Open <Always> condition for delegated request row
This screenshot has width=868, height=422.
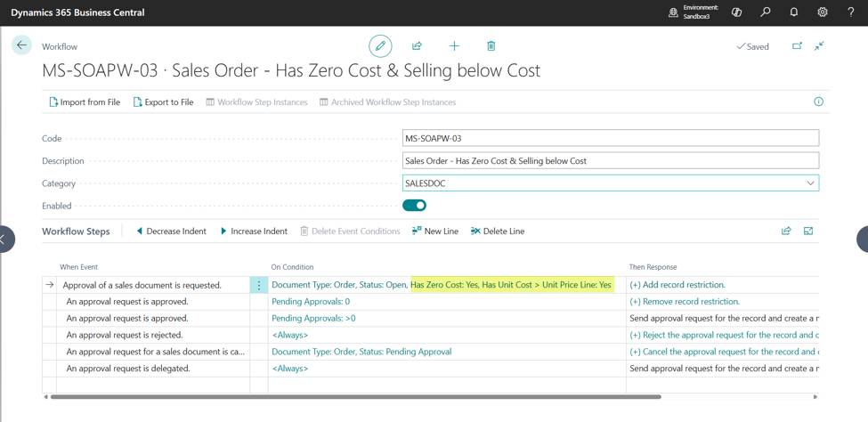click(x=289, y=369)
